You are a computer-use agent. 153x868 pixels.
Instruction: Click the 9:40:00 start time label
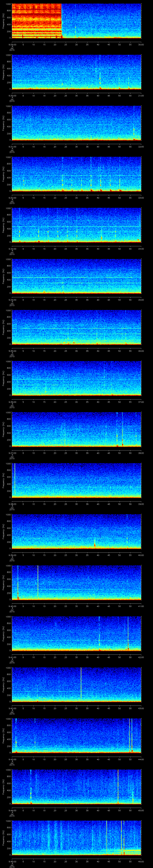(x=12, y=606)
